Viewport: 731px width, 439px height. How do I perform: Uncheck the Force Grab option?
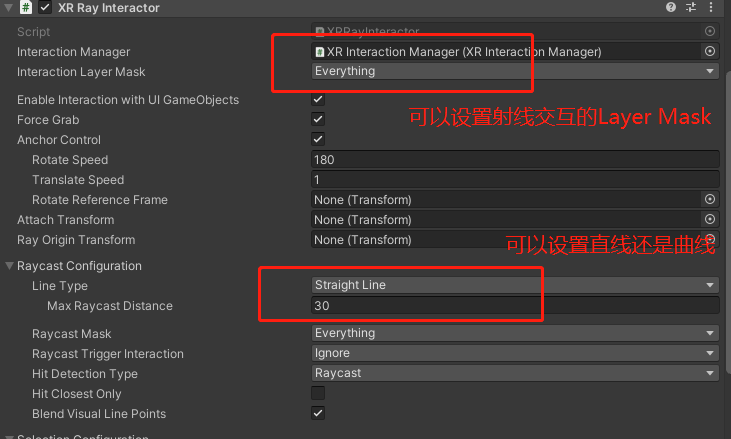318,119
